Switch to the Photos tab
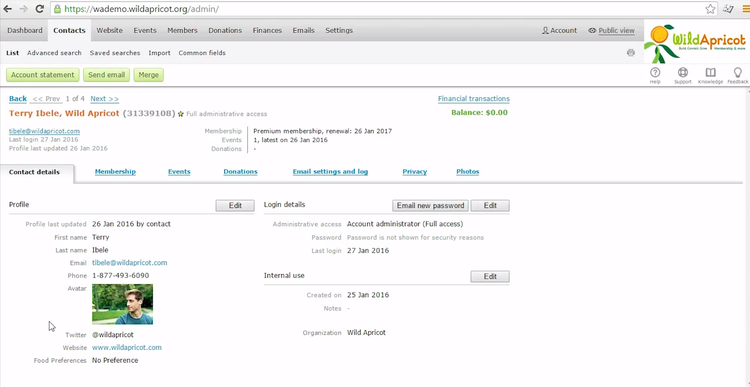The height and width of the screenshot is (387, 750). (x=468, y=171)
